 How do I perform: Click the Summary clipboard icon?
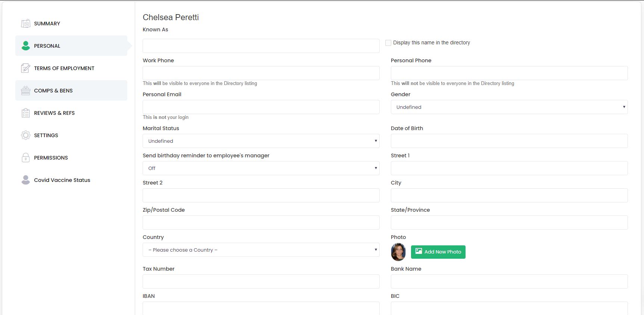pos(25,23)
